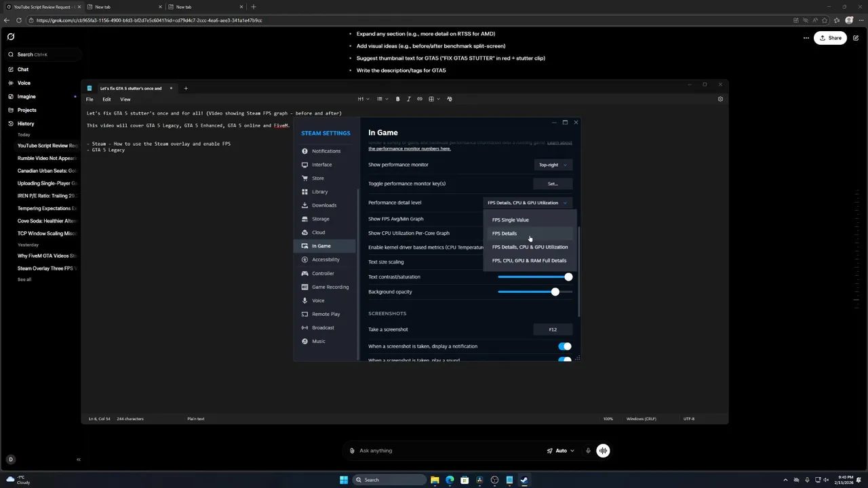Image resolution: width=868 pixels, height=488 pixels.
Task: Choose FPS Details, CPU & GPU Utilization option
Action: (x=530, y=247)
